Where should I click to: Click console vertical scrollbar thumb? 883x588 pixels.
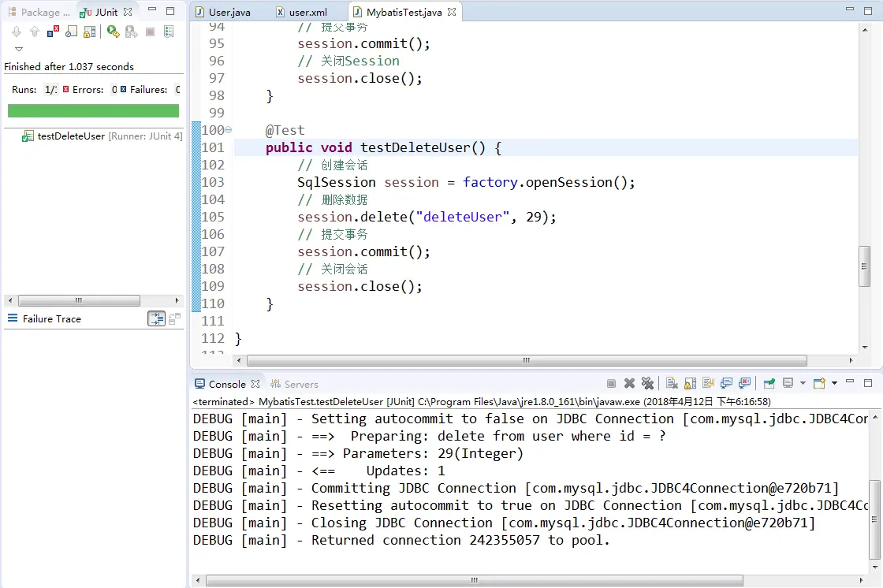pos(874,519)
